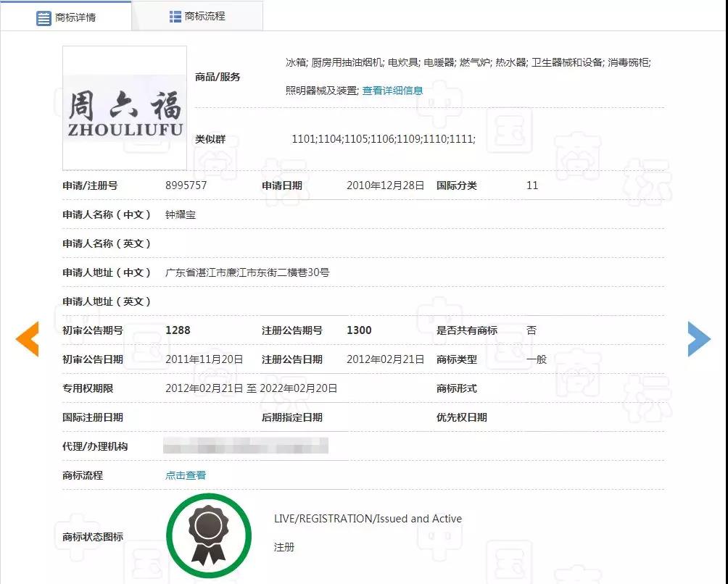Select goods list starting with 冰箱
Viewport: 728px width, 584px height.
point(468,62)
